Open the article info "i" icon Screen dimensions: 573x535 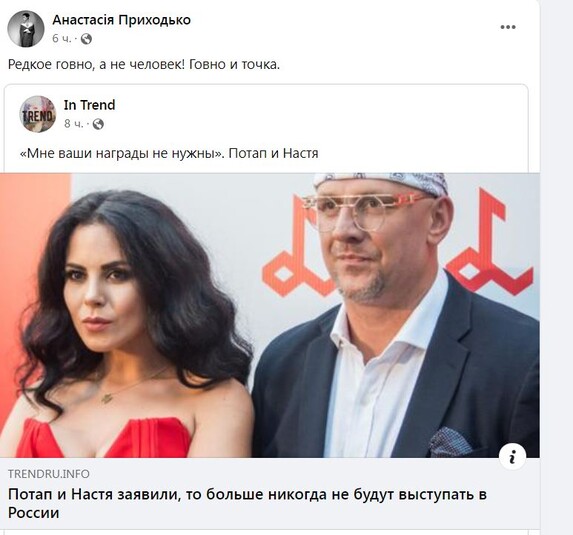(x=512, y=456)
